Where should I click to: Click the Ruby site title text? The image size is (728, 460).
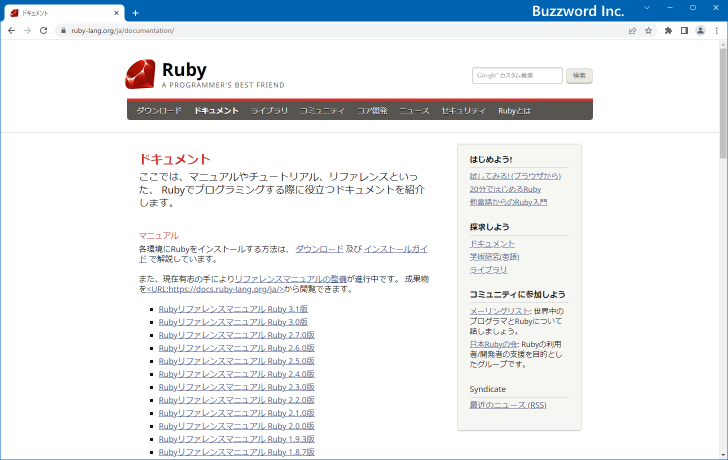click(184, 70)
